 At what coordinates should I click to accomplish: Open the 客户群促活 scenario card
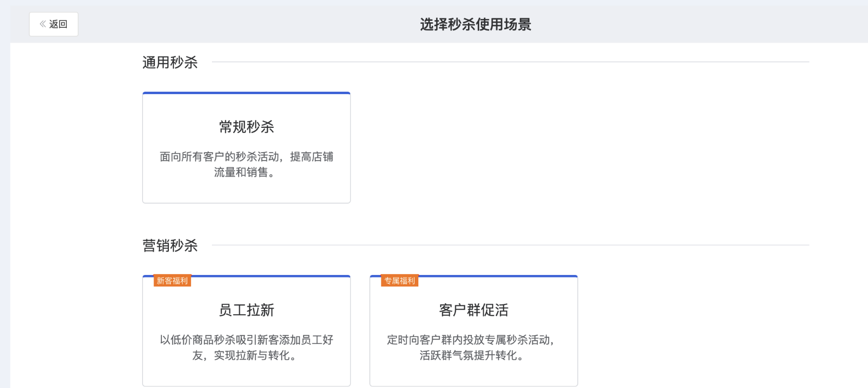click(x=473, y=331)
